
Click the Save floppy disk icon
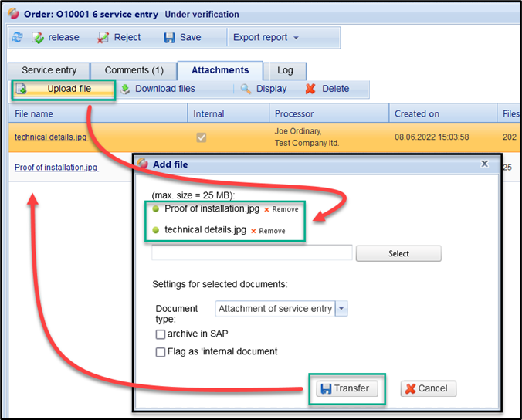click(x=169, y=37)
